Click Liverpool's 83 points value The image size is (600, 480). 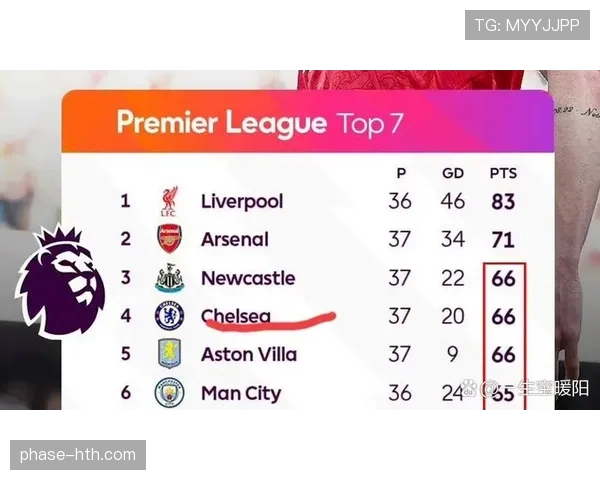tap(503, 201)
